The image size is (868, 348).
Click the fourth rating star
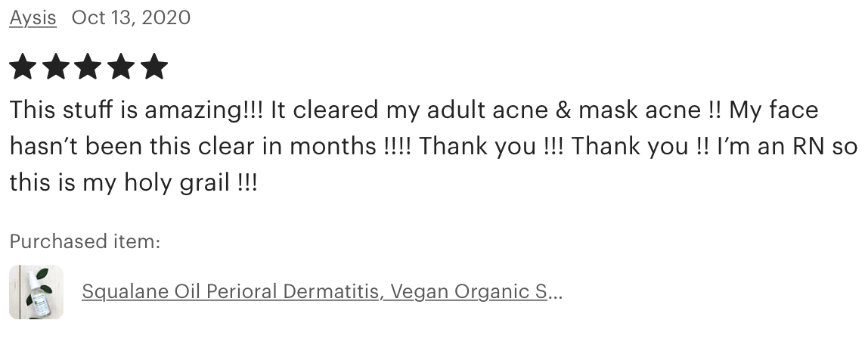[121, 67]
